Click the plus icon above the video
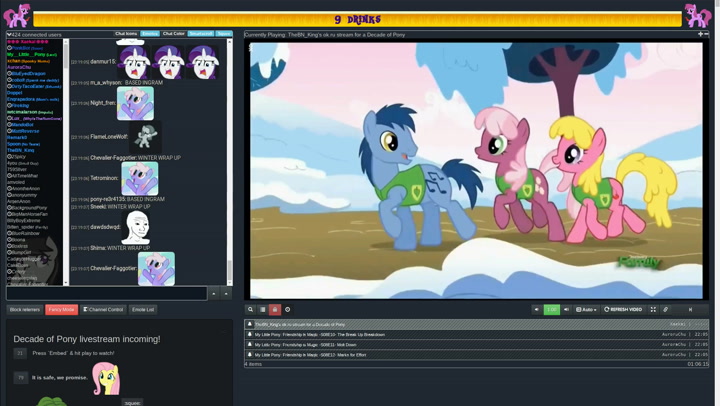The height and width of the screenshot is (406, 720). pyautogui.click(x=700, y=34)
